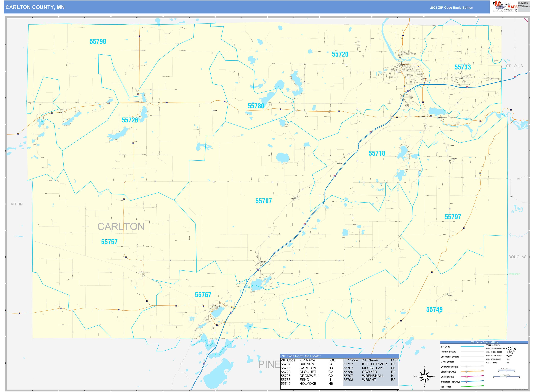
Task: Click the large 55749 ZIP label on map
Action: pos(434,309)
